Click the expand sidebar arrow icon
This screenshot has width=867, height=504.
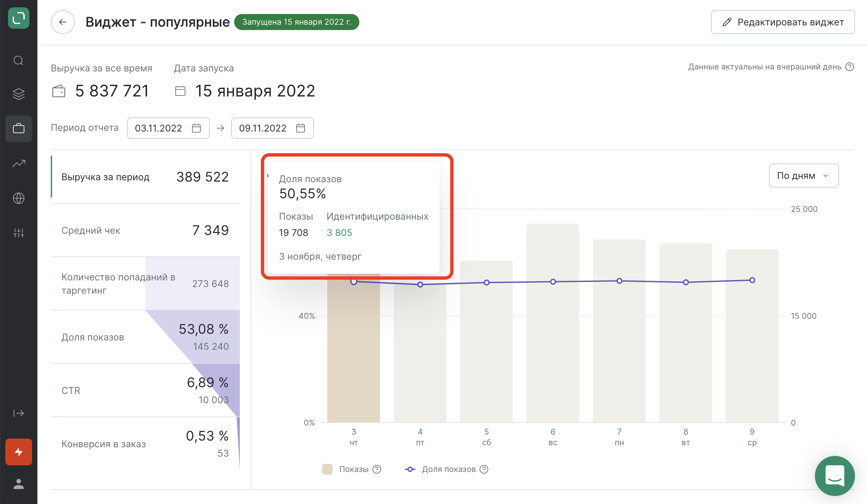19,413
